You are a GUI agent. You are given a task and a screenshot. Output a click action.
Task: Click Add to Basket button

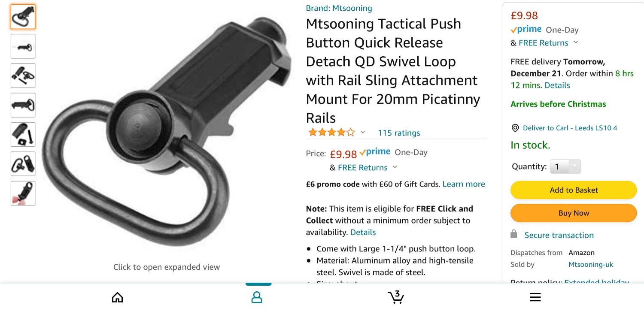573,190
